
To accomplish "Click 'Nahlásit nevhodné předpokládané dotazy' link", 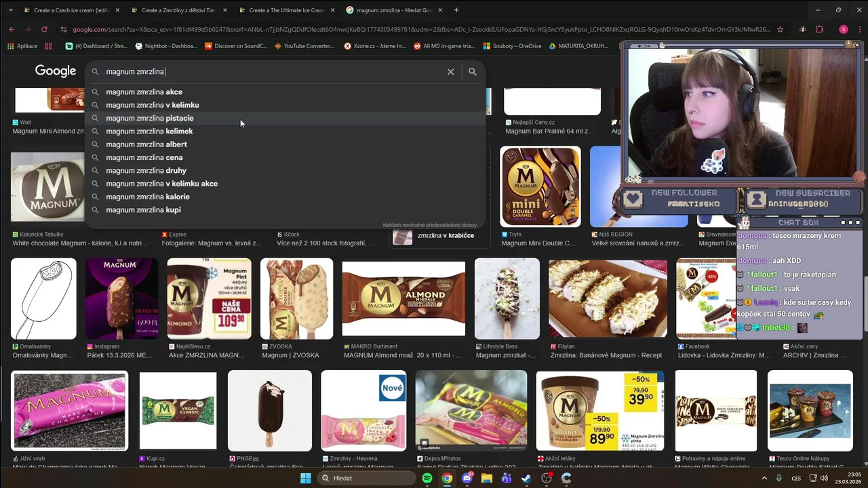I will (x=430, y=225).
